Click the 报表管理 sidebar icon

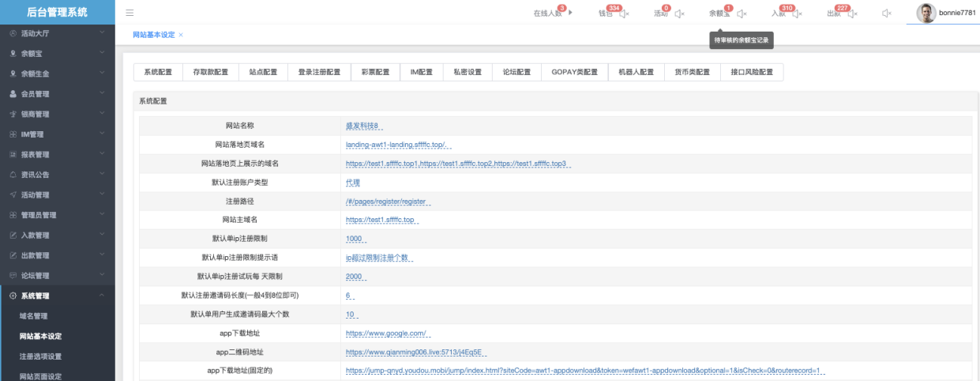coord(13,155)
